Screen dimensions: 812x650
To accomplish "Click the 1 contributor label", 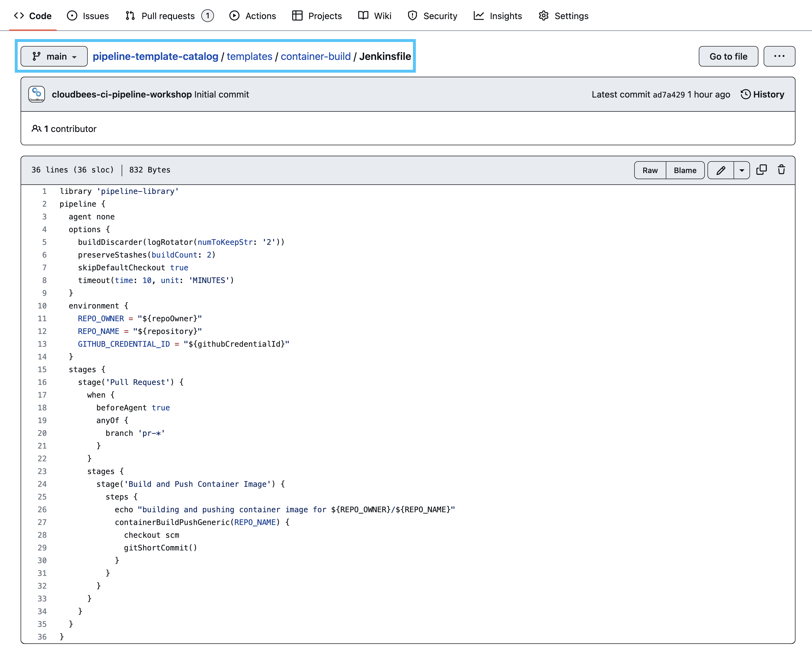I will click(x=64, y=129).
